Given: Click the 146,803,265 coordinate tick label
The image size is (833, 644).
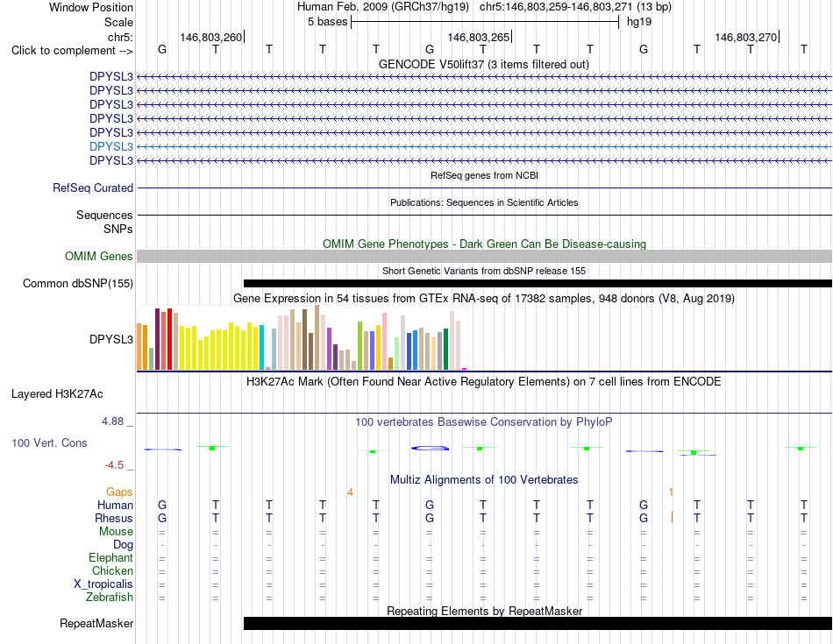Looking at the screenshot, I should 478,37.
